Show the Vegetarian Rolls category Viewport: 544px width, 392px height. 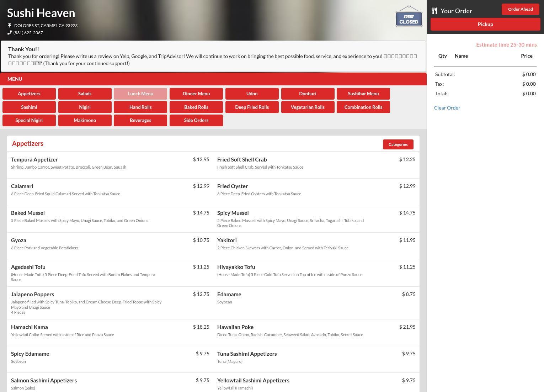coord(308,107)
